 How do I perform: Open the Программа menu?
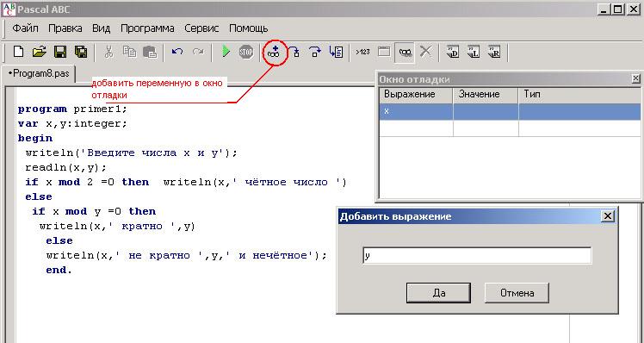click(x=147, y=28)
